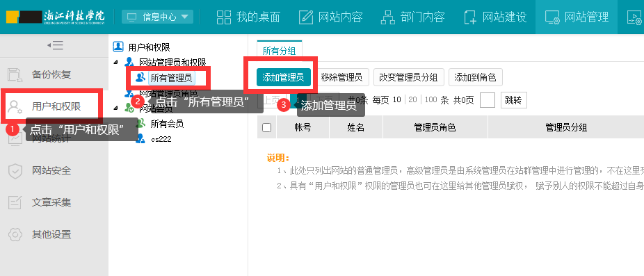Click the 所有管理员 user icon
This screenshot has width=644, height=276.
point(140,77)
